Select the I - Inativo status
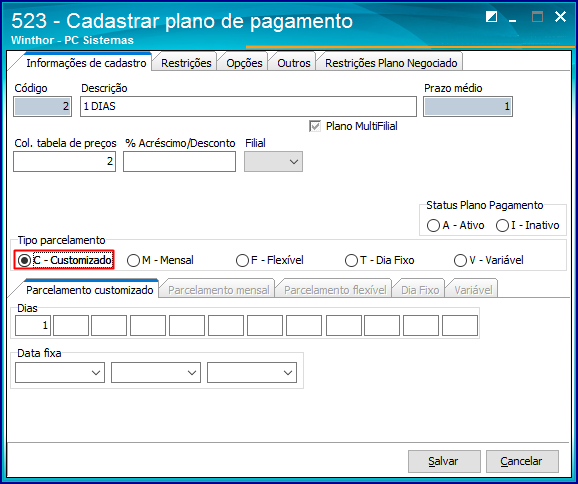 coord(502,225)
